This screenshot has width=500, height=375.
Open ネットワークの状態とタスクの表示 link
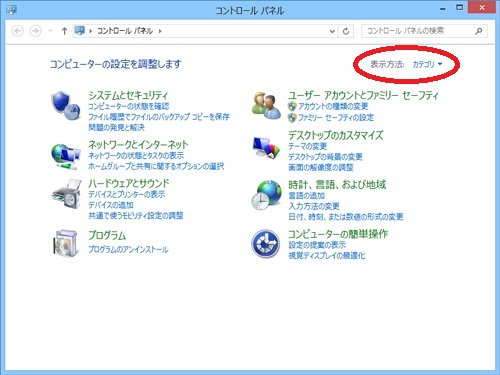(x=136, y=155)
